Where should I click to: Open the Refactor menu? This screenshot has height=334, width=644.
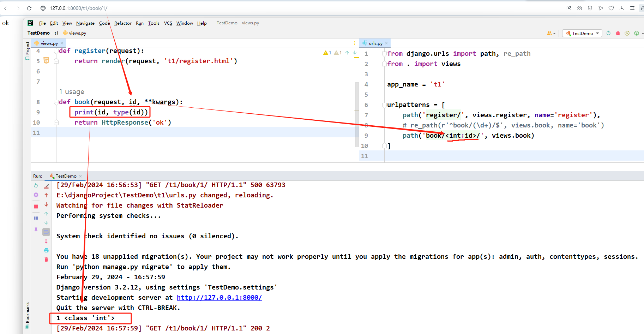click(123, 23)
